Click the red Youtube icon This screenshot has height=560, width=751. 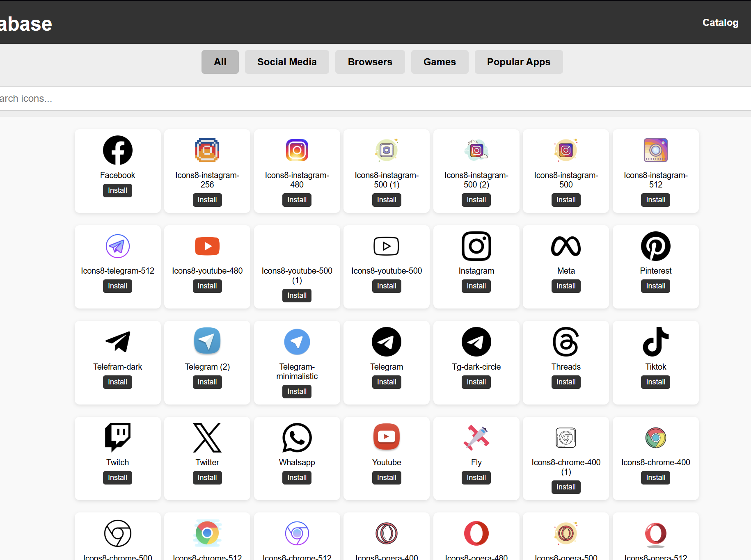tap(386, 437)
